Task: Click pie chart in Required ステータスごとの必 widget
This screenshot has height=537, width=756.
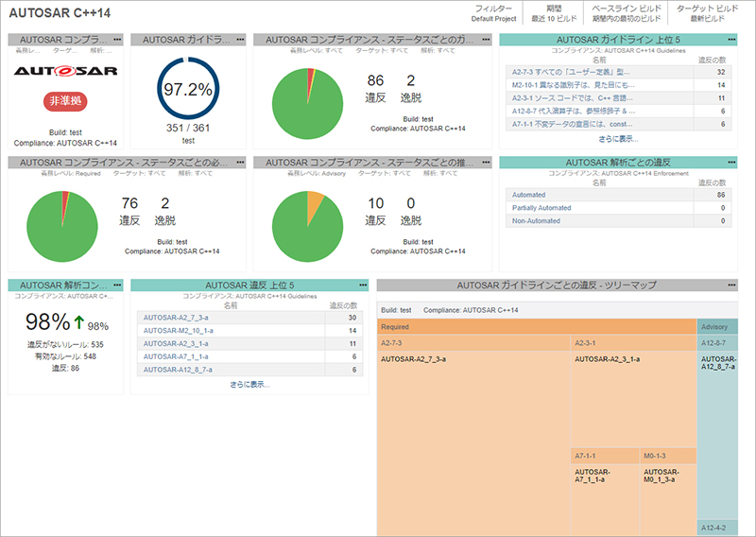Action: (62, 227)
